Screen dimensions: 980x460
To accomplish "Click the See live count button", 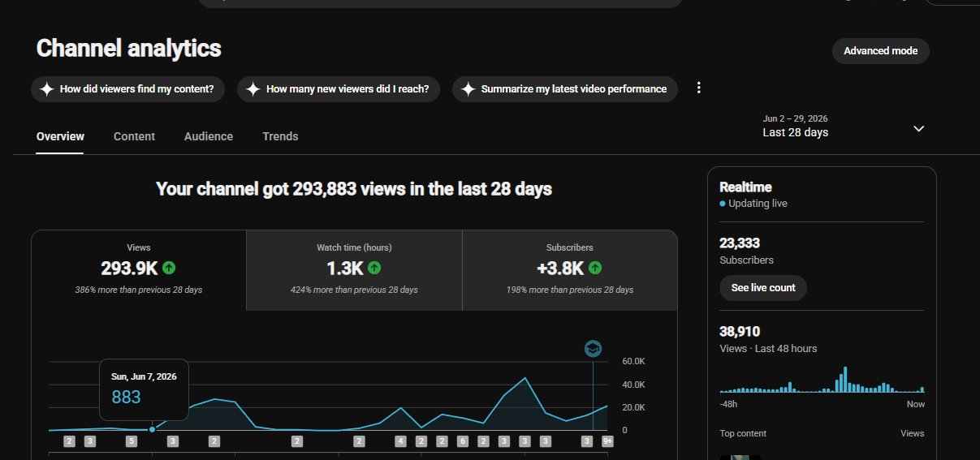I will (x=763, y=288).
